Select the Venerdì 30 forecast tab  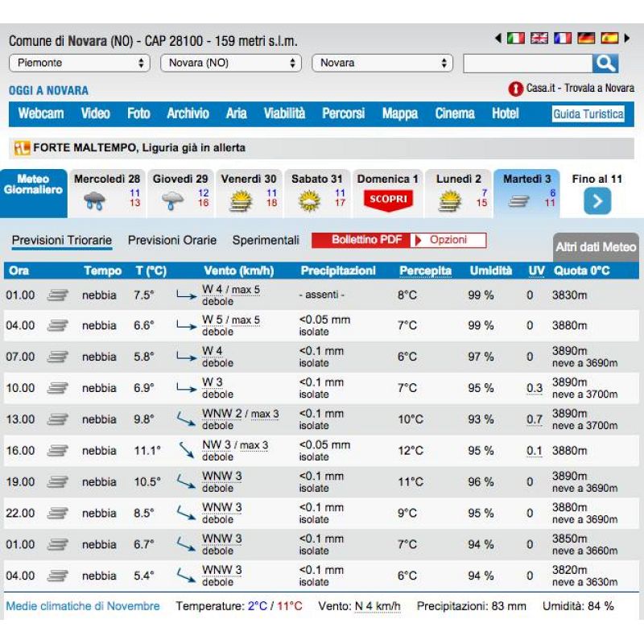[x=249, y=193]
